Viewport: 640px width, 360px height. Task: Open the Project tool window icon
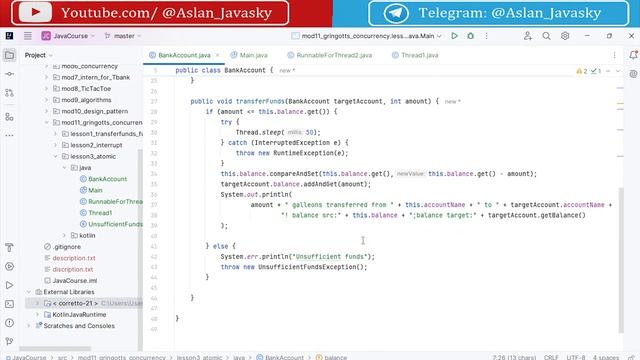9,55
